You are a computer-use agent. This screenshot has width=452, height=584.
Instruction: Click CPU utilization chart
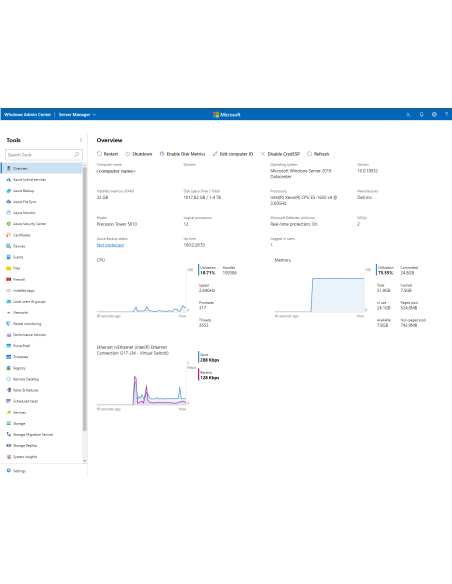point(141,289)
